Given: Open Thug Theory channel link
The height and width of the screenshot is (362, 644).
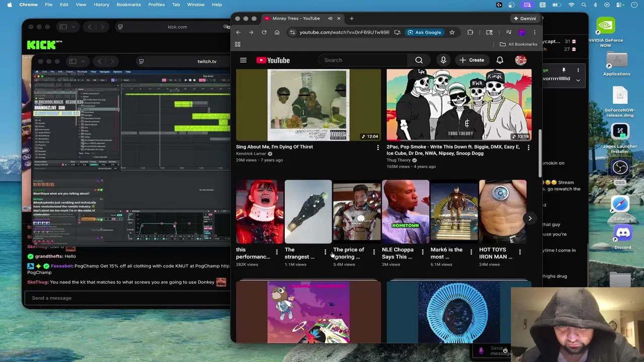Looking at the screenshot, I should pos(398,160).
